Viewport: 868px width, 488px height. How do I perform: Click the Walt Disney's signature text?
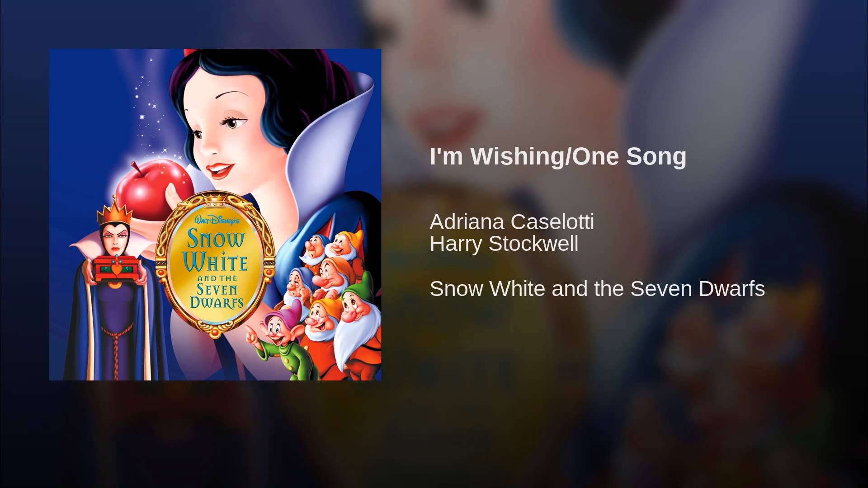pyautogui.click(x=217, y=220)
